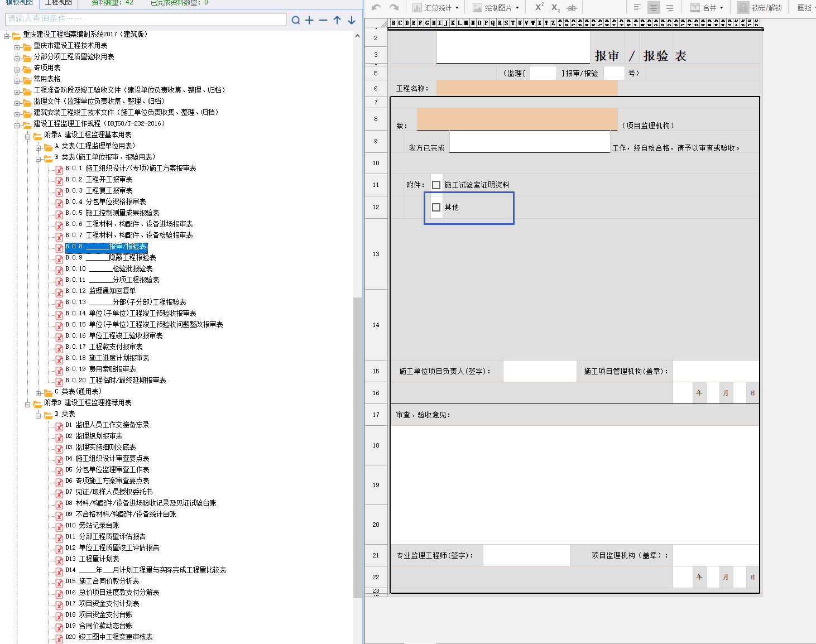Switch to the 模板视图 tab
Image resolution: width=816 pixels, height=644 pixels.
click(x=19, y=3)
